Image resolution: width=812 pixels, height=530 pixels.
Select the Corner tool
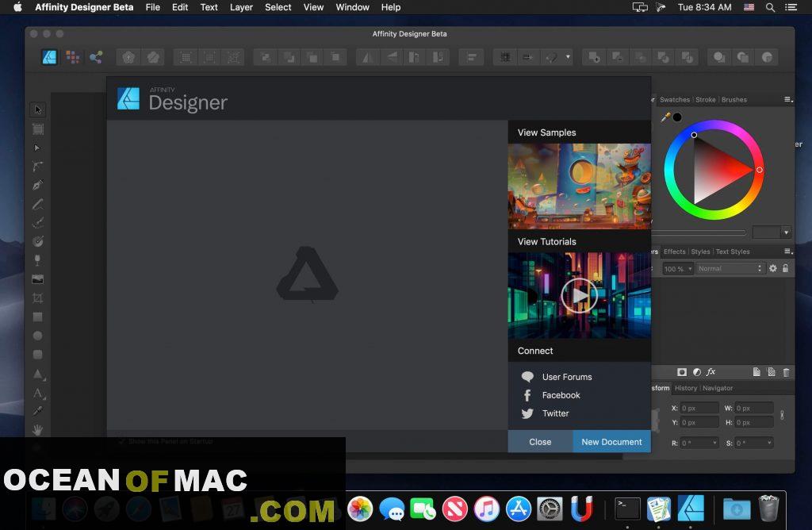click(x=38, y=167)
